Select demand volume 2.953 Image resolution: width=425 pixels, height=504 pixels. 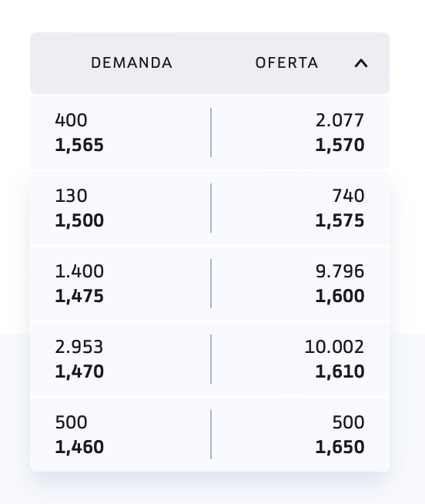pyautogui.click(x=79, y=347)
